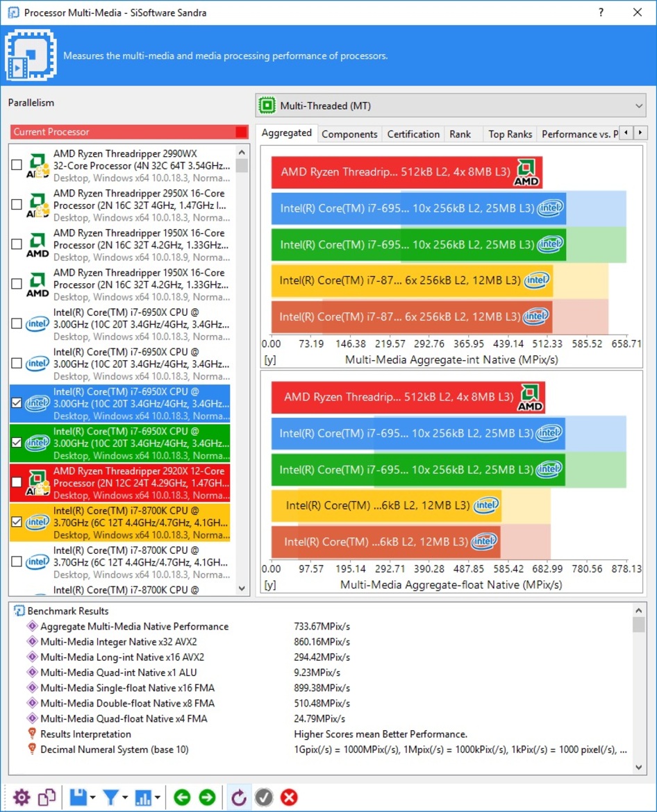Click the tab strip scroll right arrow
The height and width of the screenshot is (812, 657).
point(640,133)
